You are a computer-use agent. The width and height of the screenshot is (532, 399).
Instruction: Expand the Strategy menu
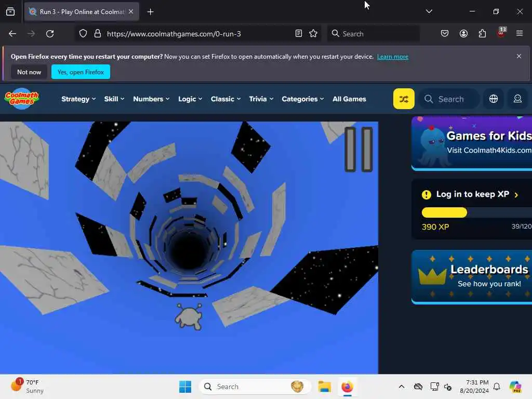tap(78, 99)
